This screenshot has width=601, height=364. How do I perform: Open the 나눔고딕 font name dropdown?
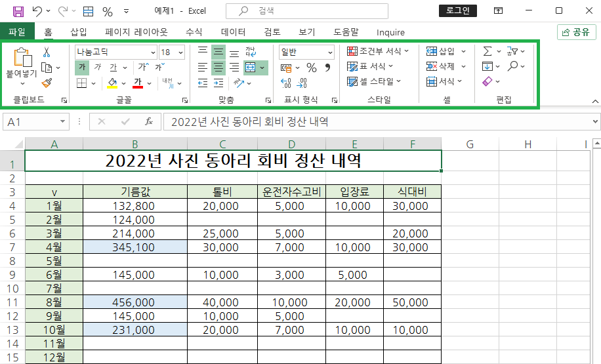(x=153, y=52)
